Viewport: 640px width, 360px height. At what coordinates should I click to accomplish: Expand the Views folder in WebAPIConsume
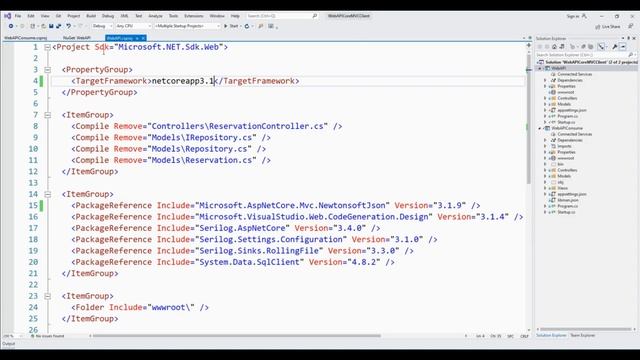point(545,188)
